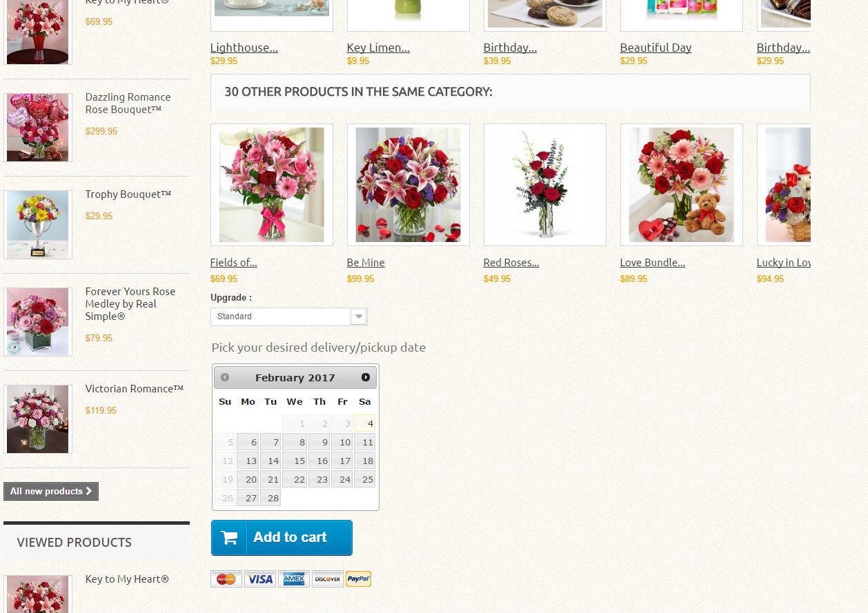
Task: Select February 4 on the calendar
Action: pos(364,423)
